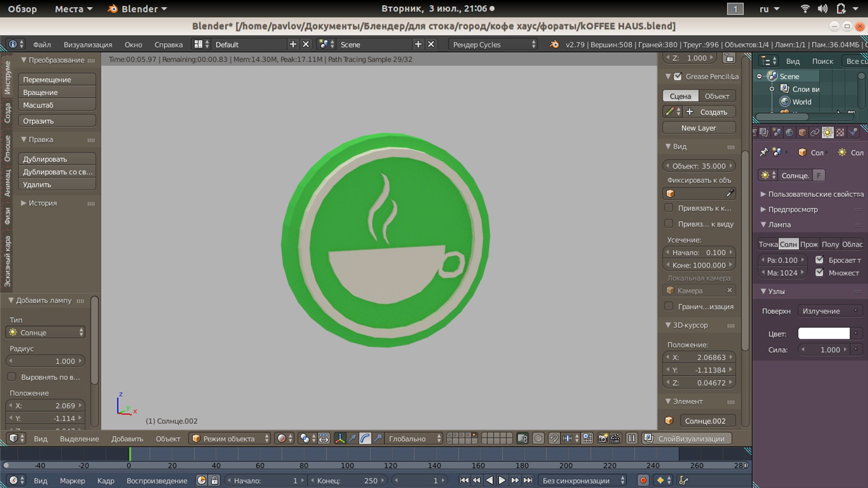The height and width of the screenshot is (488, 868).
Task: Click the lamp 'Сила' strength slider
Action: pos(825,350)
